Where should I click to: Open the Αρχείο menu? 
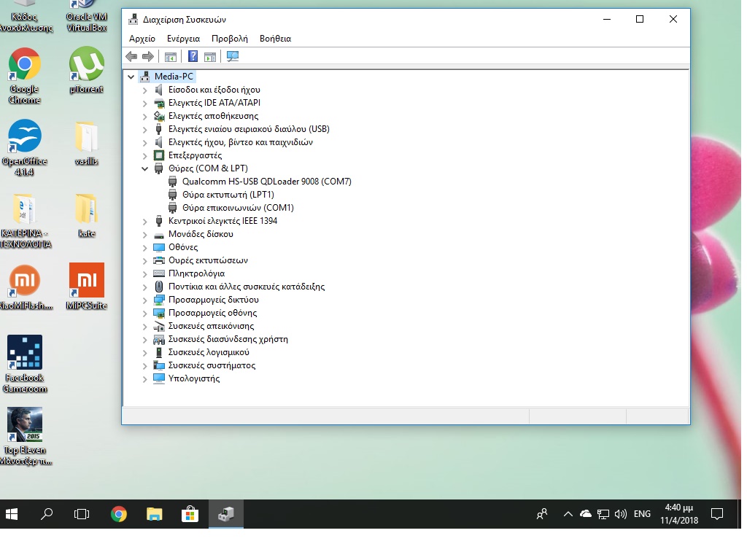coord(142,39)
